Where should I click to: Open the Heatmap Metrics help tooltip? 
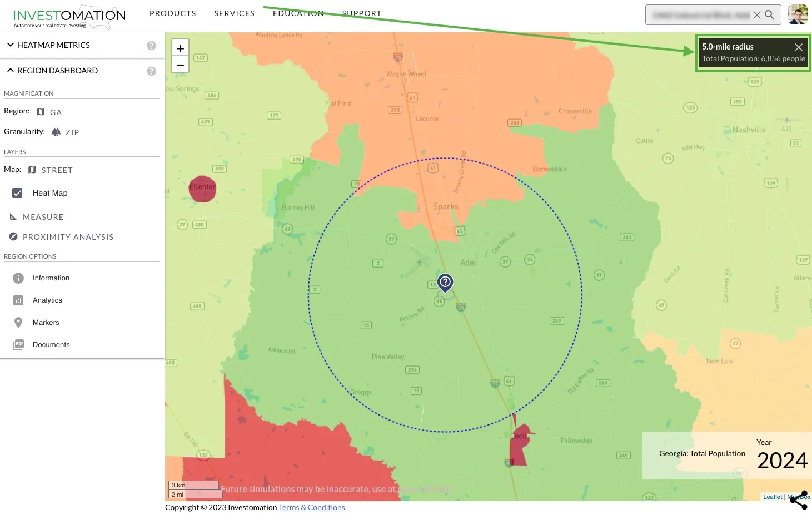click(151, 46)
